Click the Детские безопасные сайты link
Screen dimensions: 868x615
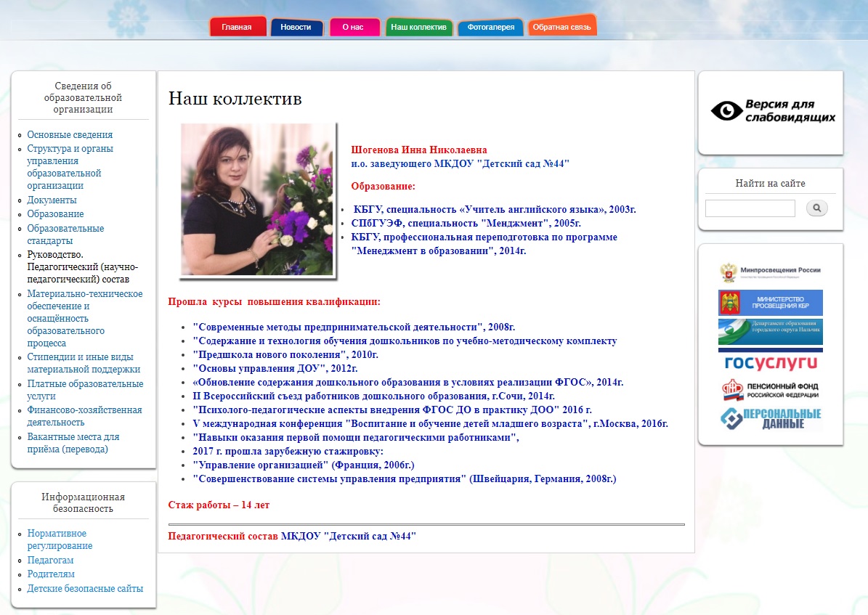[x=85, y=589]
